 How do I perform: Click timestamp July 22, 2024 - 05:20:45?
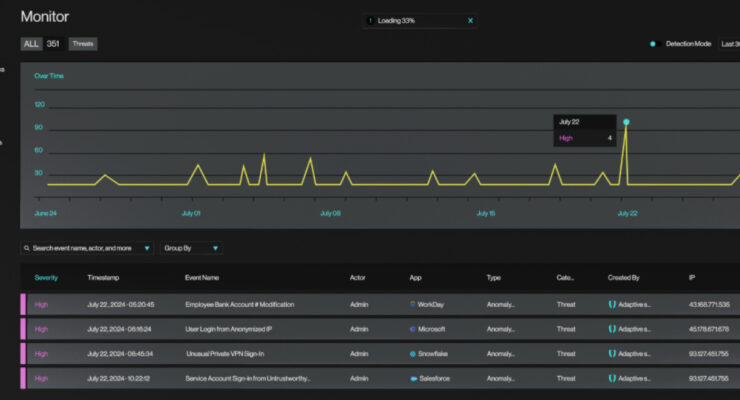[x=121, y=304]
